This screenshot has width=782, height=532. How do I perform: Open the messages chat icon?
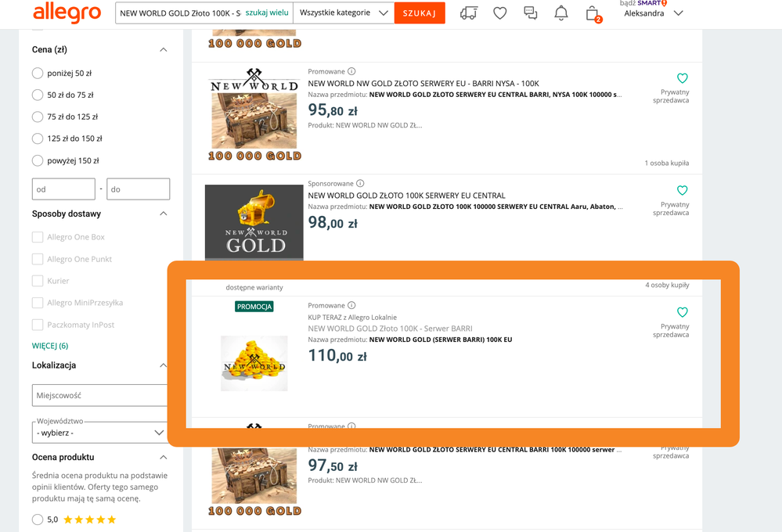(x=531, y=13)
